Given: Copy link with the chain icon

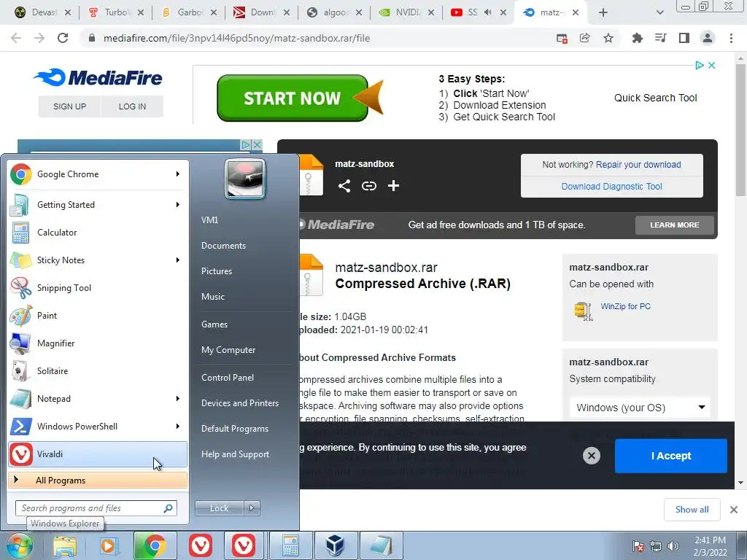Looking at the screenshot, I should point(368,186).
